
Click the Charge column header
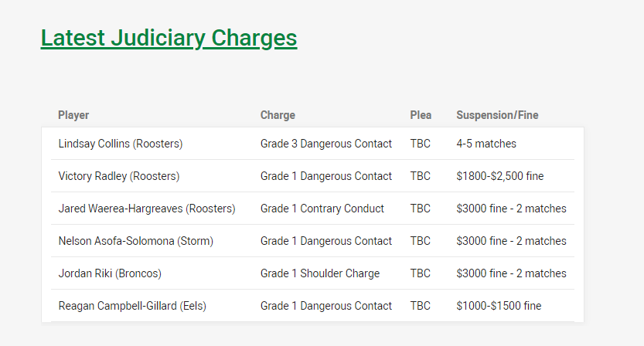coord(278,115)
